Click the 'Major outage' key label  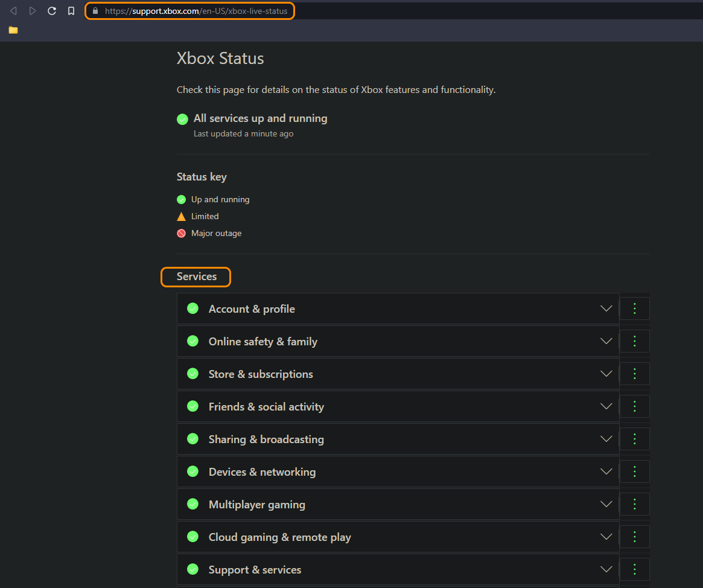(216, 233)
